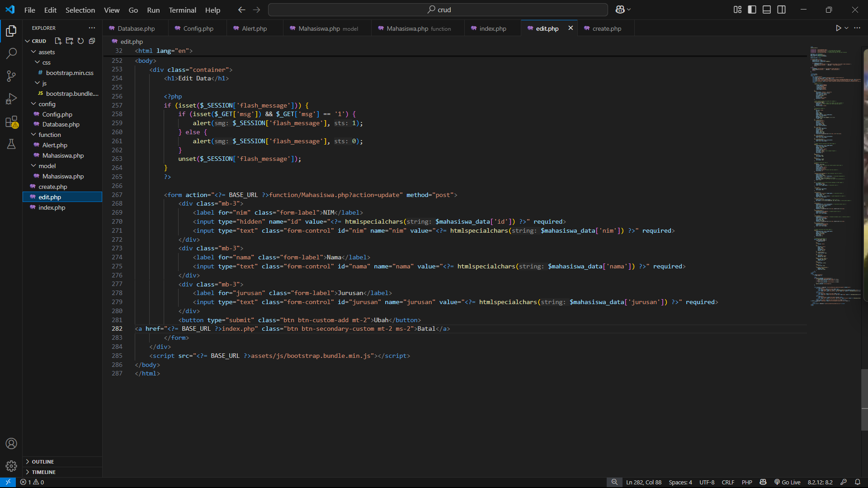Expand the TIMELINE section

(43, 472)
